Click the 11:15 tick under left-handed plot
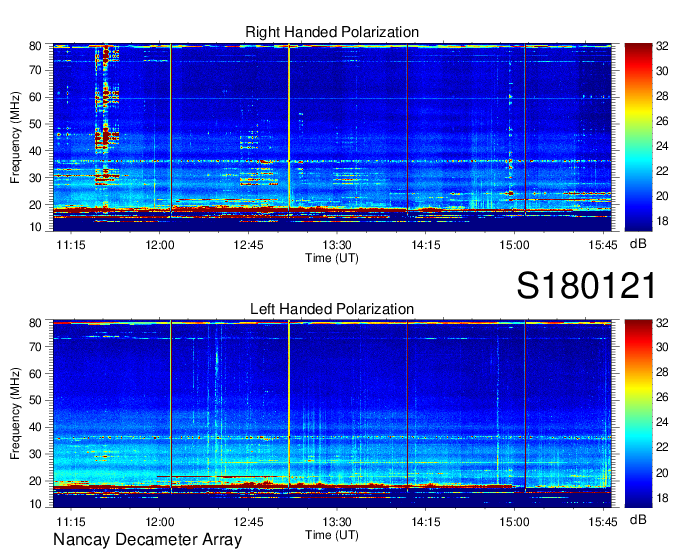 pos(71,522)
